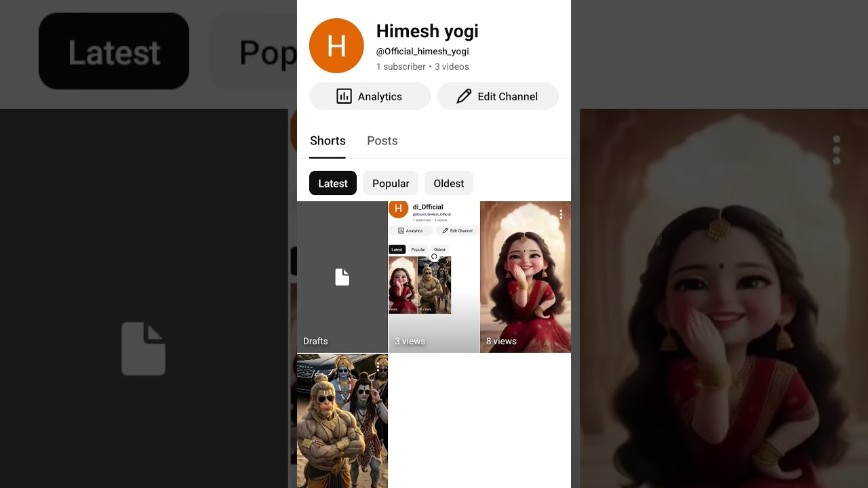Click the Edit Channel button

tap(497, 96)
